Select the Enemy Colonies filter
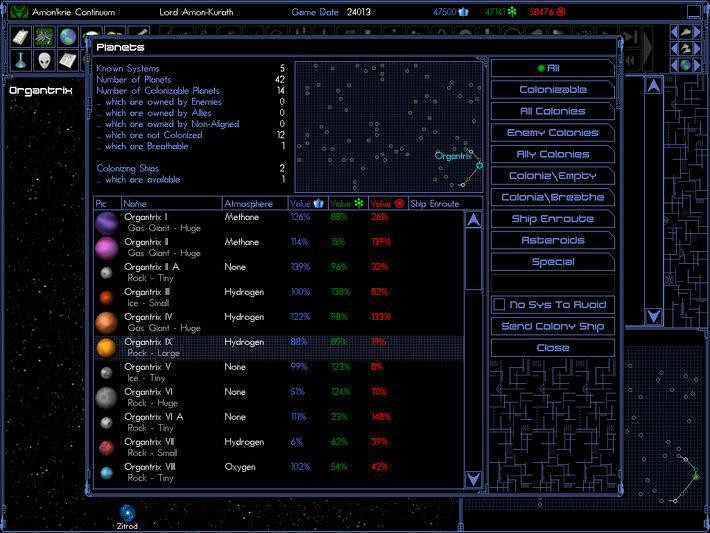Screen dimensions: 710x533 pyautogui.click(x=552, y=133)
